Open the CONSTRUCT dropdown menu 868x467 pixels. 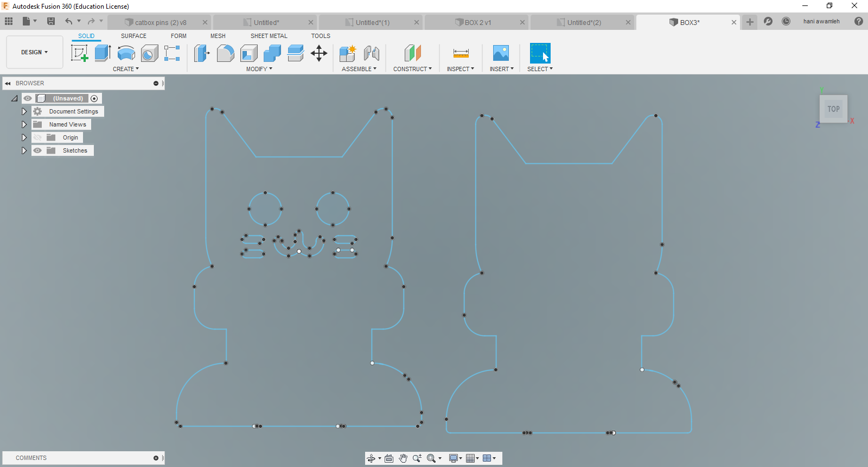coord(413,69)
